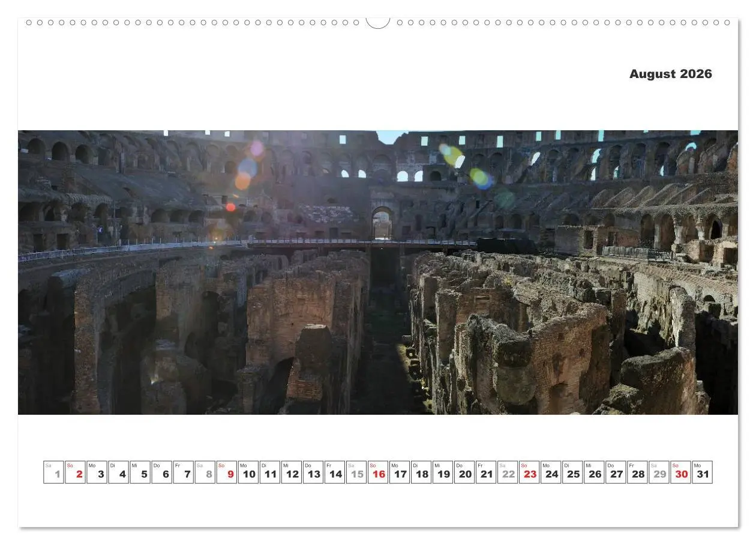Click the Colosseum panorama photo

coord(378,272)
